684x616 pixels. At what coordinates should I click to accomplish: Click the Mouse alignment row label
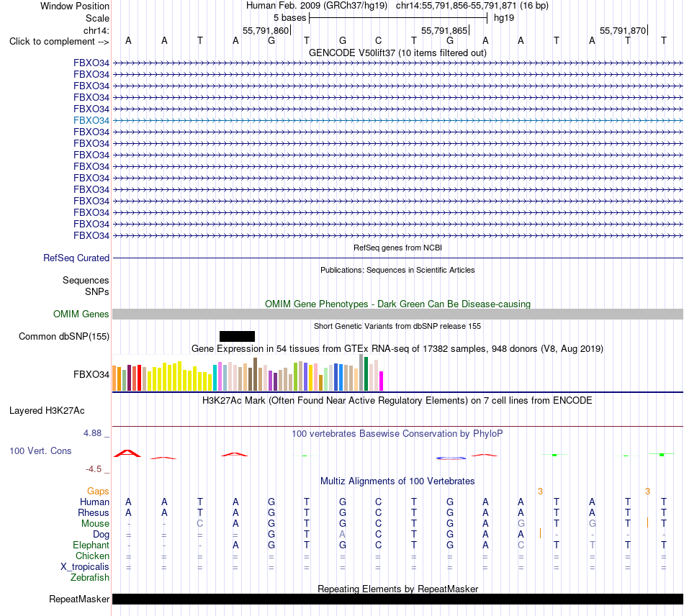click(x=95, y=524)
